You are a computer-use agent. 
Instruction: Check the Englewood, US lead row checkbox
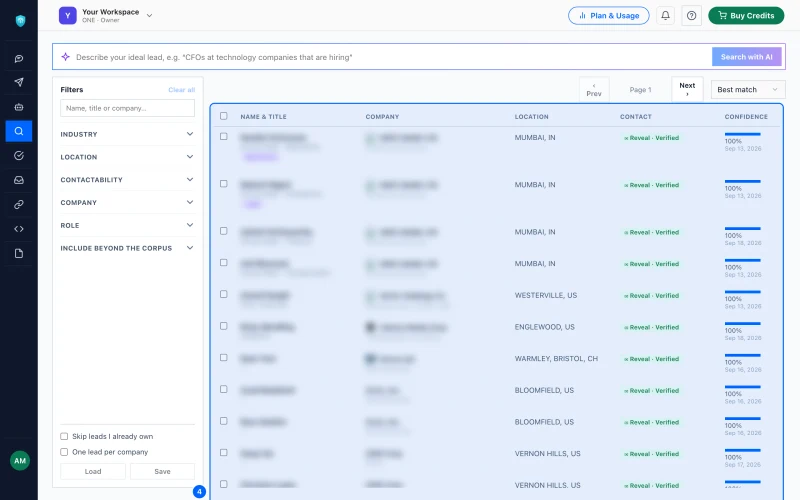(x=223, y=326)
